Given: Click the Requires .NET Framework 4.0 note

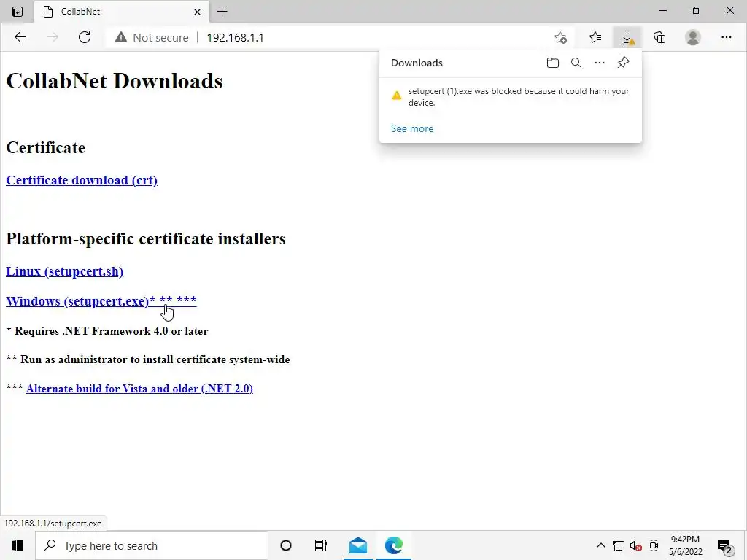Looking at the screenshot, I should [x=107, y=331].
